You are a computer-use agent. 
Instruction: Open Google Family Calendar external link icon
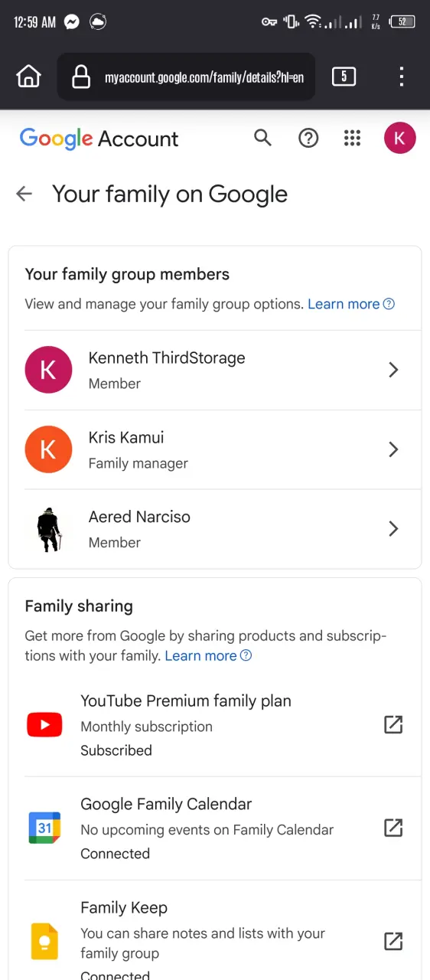click(393, 828)
